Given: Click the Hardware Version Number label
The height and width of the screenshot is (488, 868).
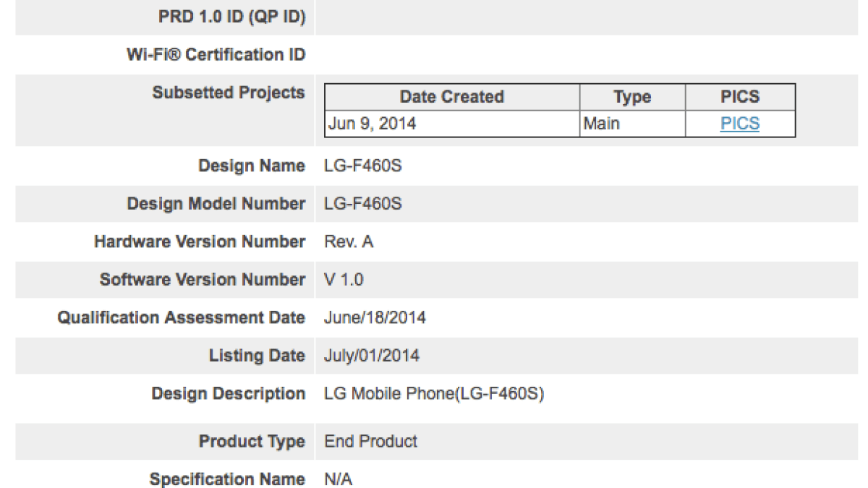Looking at the screenshot, I should [x=200, y=241].
